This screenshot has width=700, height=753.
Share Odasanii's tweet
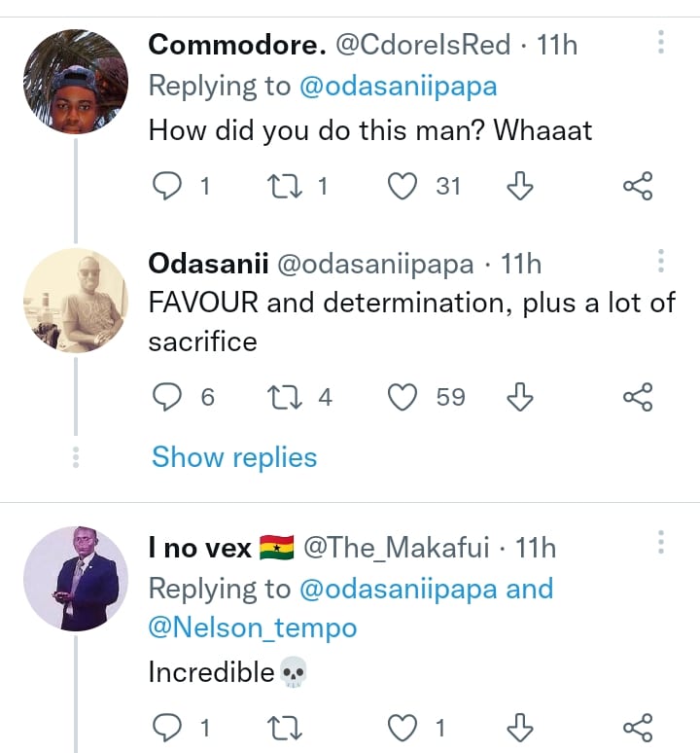pos(637,397)
